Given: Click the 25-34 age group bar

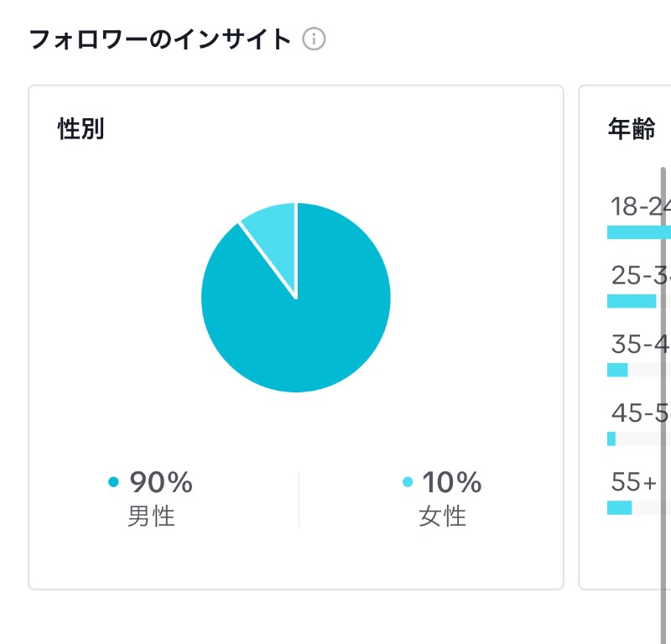Looking at the screenshot, I should coord(639,301).
